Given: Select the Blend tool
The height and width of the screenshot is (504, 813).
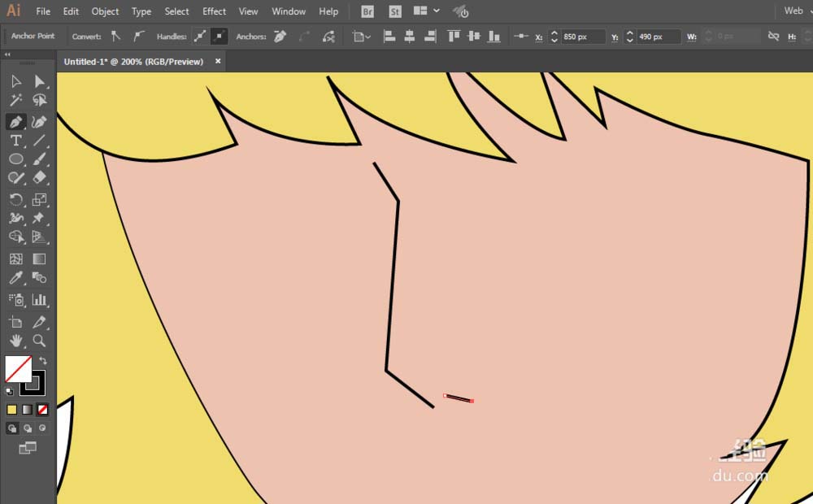Looking at the screenshot, I should pos(39,278).
